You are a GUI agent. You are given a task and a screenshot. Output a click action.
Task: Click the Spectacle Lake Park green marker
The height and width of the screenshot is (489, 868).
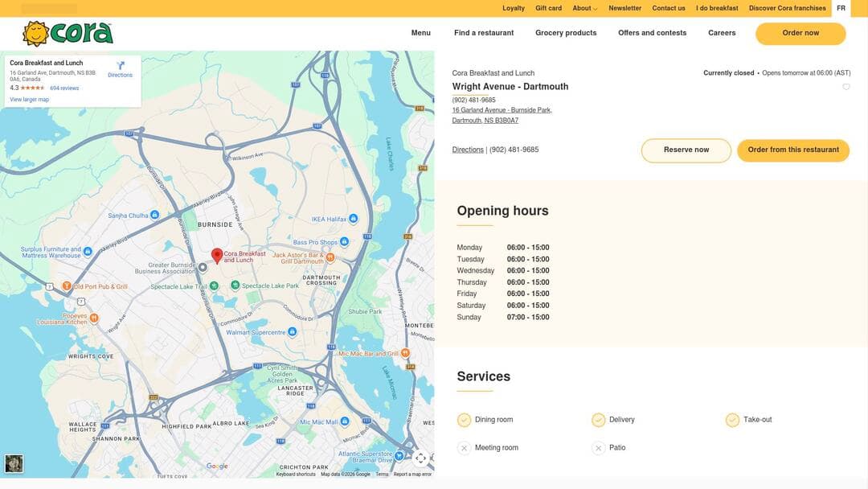point(234,283)
